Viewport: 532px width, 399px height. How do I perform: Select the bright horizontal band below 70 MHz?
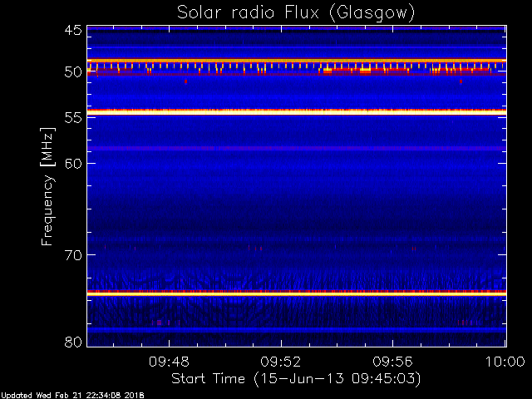click(296, 293)
